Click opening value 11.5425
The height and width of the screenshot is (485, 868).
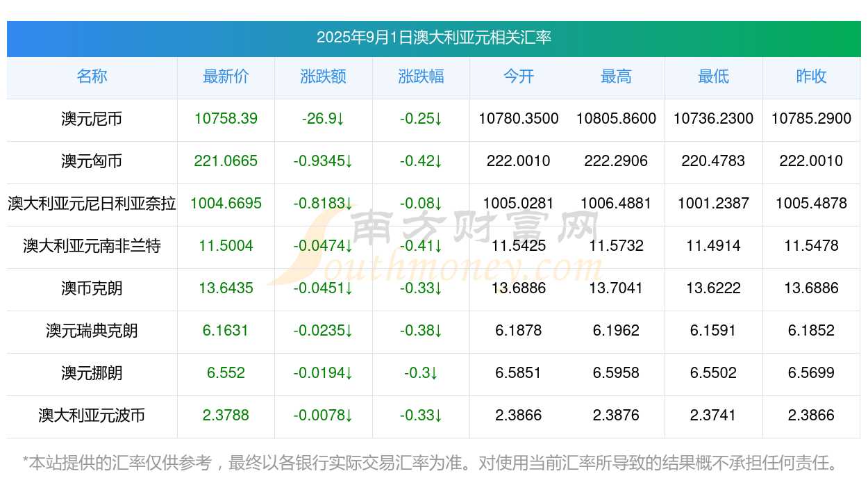click(x=519, y=246)
